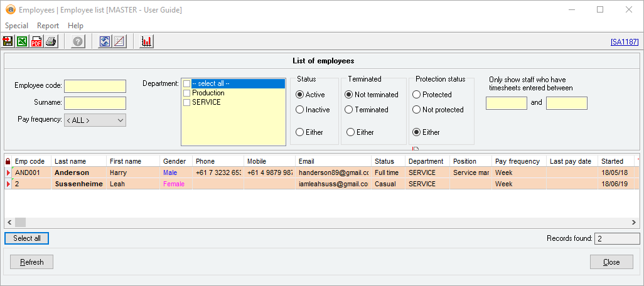
Task: Expand the Anderson row arrow
Action: (8, 172)
